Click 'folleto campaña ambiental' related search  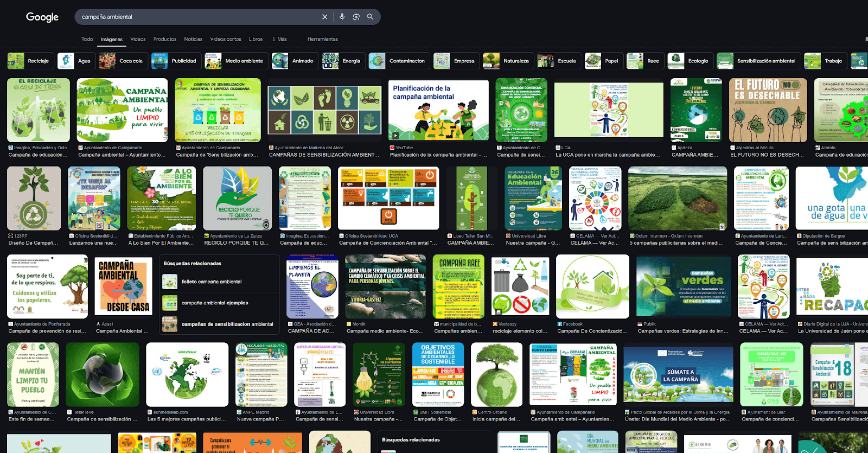click(x=219, y=282)
